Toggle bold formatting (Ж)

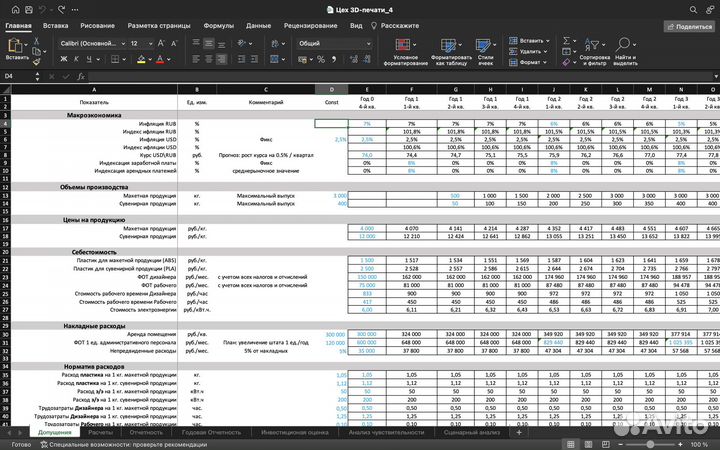point(63,60)
